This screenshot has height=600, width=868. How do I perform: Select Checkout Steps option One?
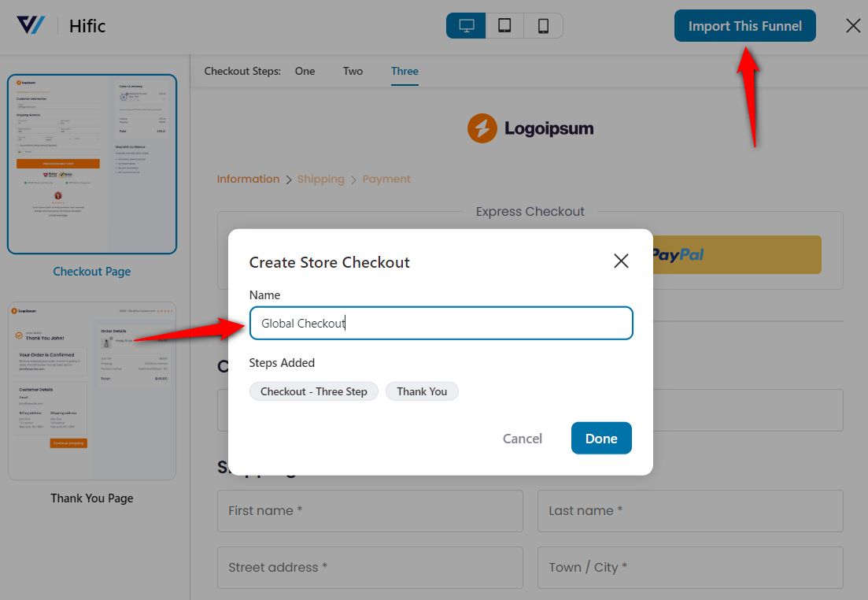305,71
